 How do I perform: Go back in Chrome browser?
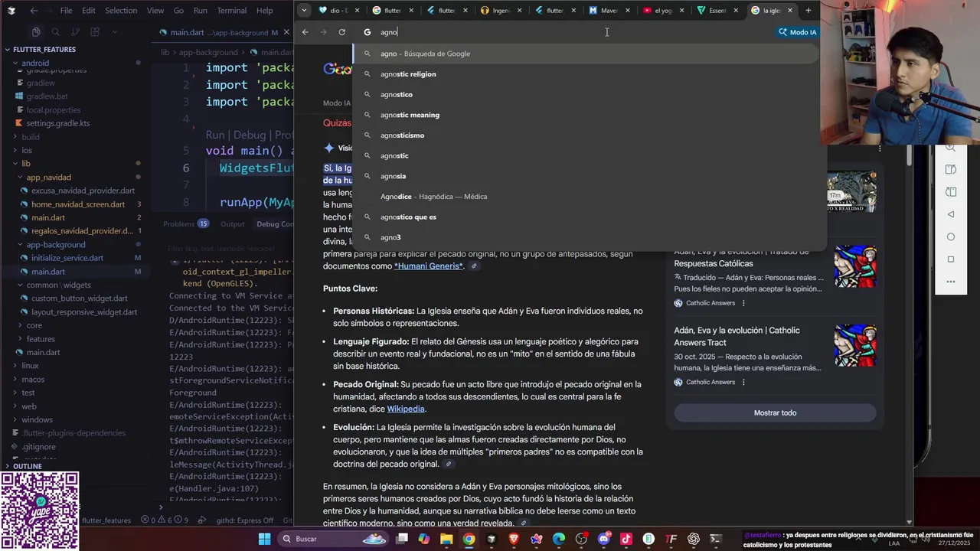[305, 32]
